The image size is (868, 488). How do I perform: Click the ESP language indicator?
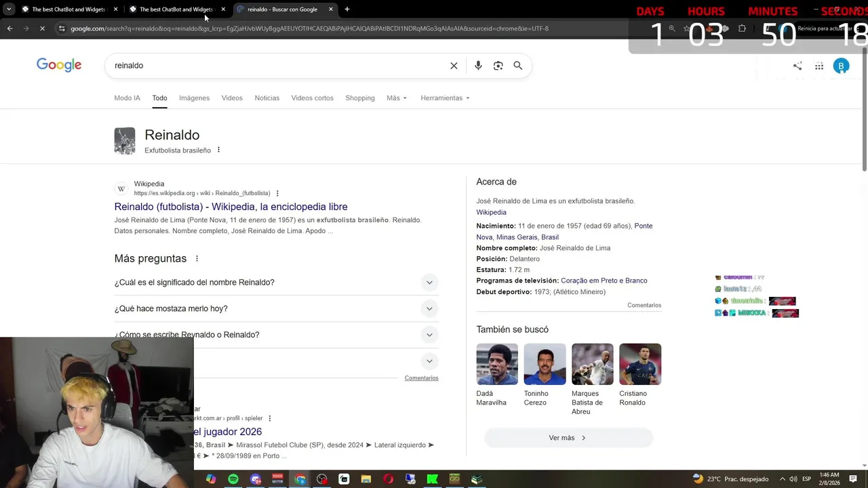click(806, 479)
